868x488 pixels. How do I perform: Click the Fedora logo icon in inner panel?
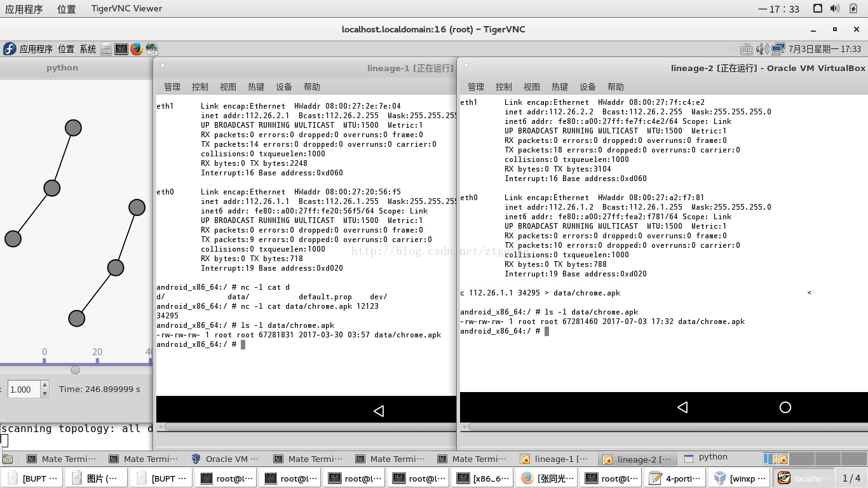click(10, 49)
